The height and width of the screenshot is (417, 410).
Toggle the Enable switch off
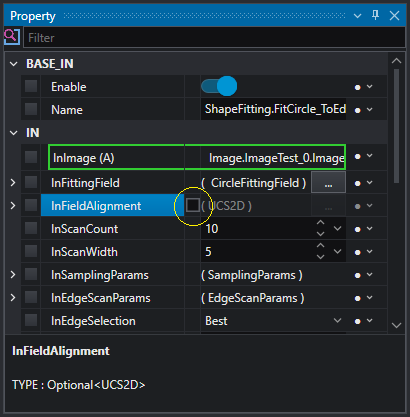coord(219,86)
